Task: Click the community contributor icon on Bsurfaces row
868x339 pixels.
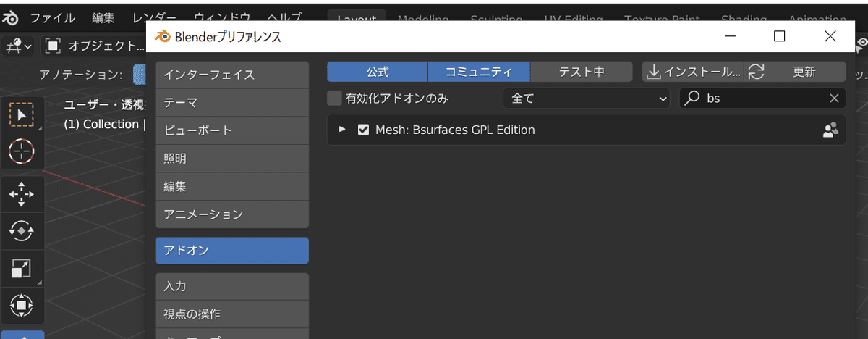Action: [x=830, y=130]
